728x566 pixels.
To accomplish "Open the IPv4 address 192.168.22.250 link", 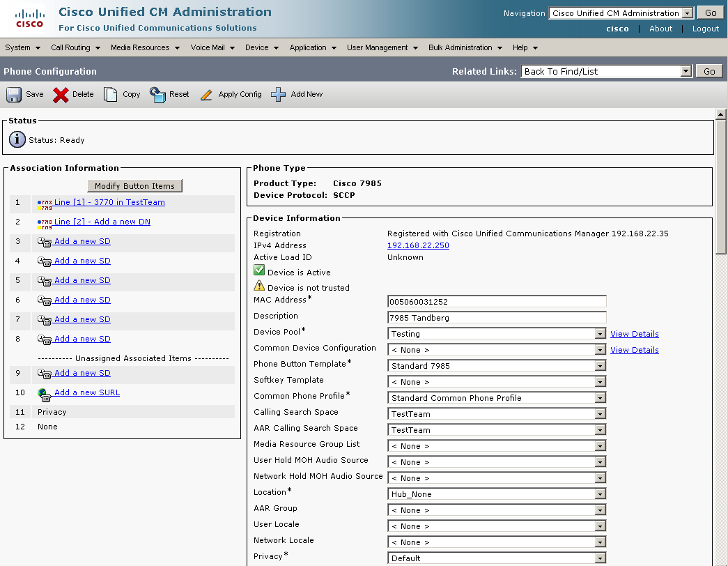I will tap(418, 245).
